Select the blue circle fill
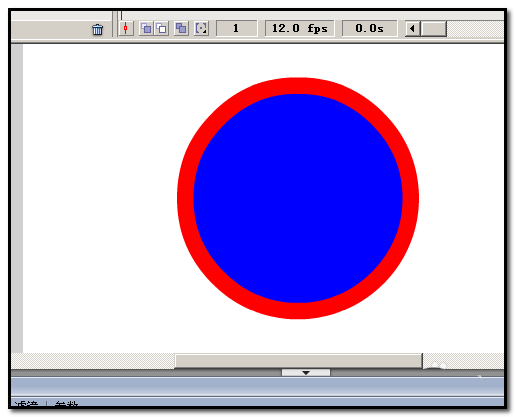This screenshot has height=417, width=515. 298,198
